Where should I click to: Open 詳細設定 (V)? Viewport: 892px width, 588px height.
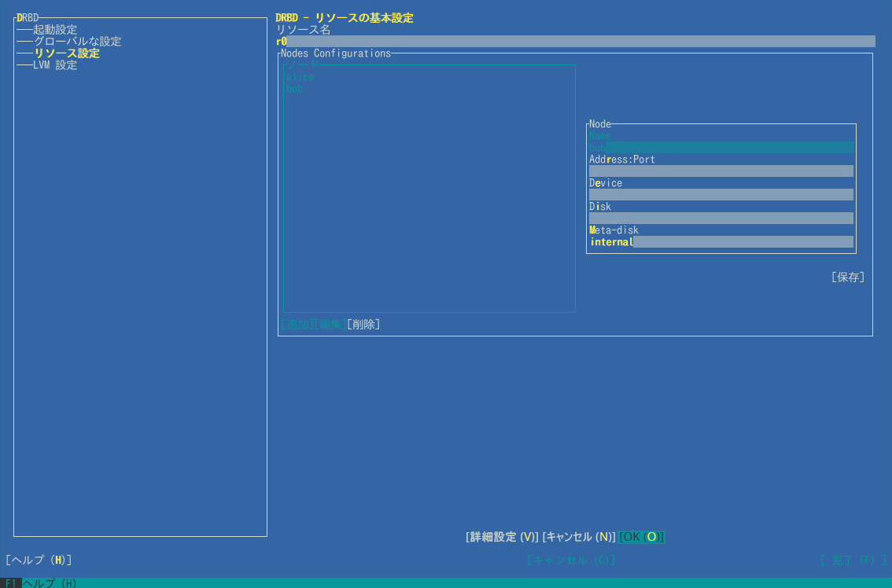coord(502,537)
